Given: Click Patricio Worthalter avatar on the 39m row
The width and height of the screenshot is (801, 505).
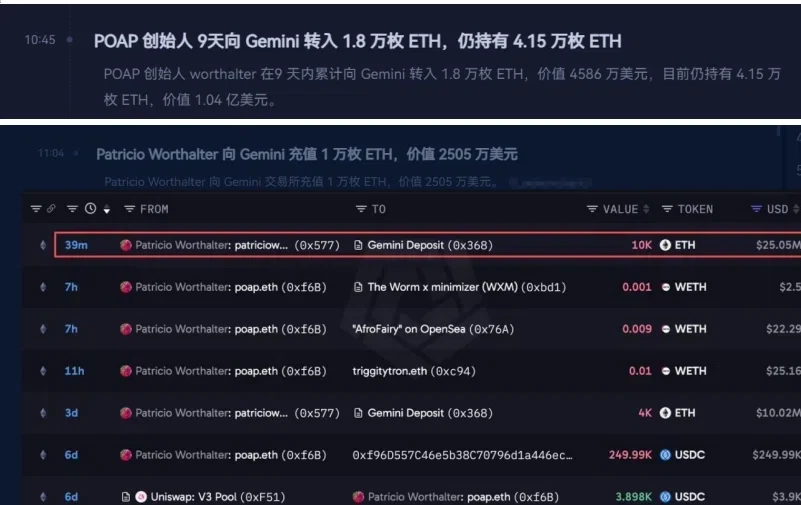Looking at the screenshot, I should [x=126, y=245].
